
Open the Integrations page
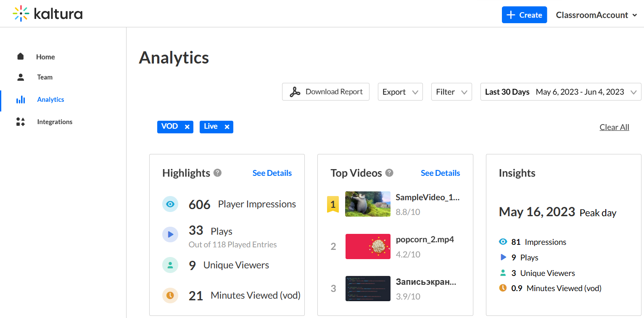[55, 122]
